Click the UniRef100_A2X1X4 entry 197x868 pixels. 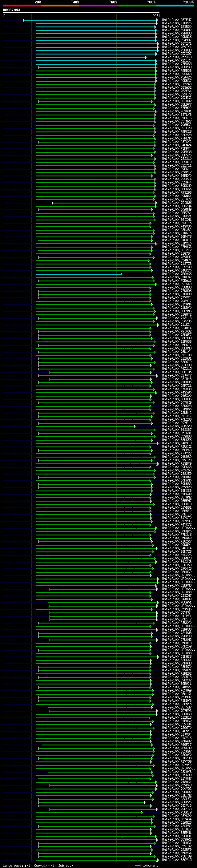click(177, 61)
